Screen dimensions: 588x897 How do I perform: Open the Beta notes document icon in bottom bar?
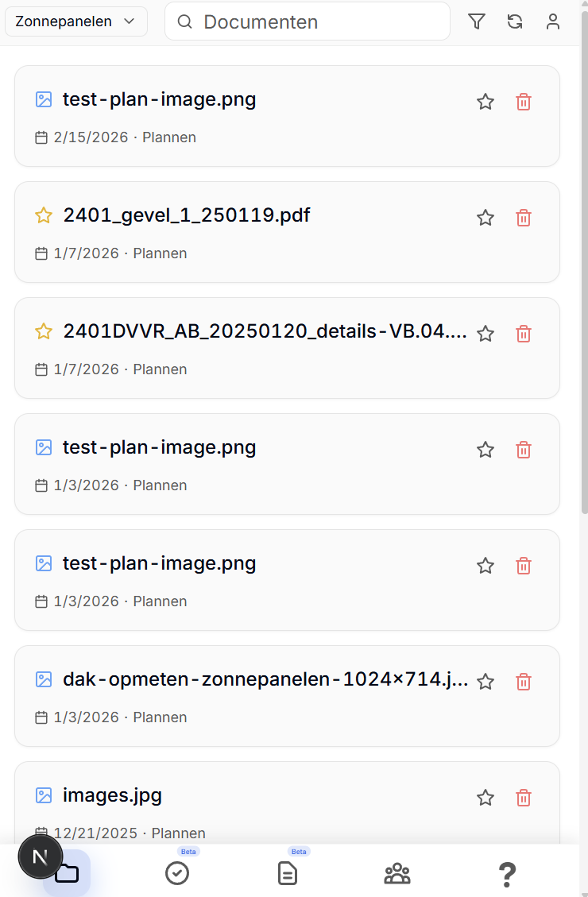[287, 872]
